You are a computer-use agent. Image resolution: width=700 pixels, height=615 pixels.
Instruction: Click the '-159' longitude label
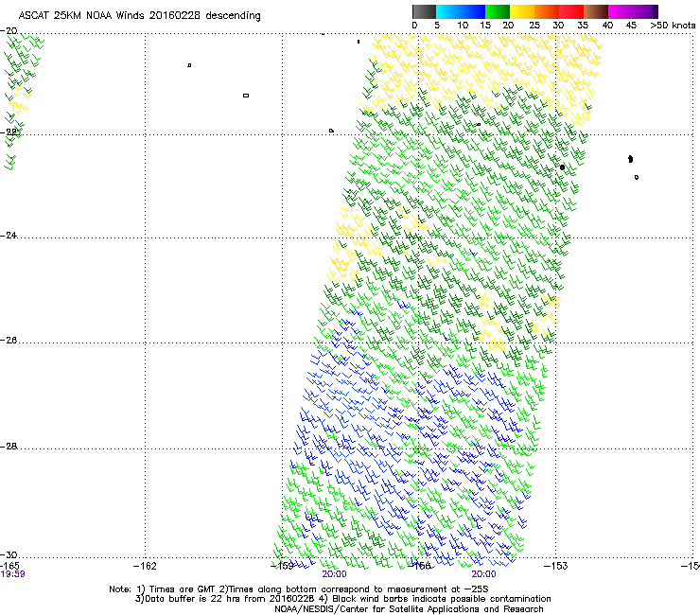pyautogui.click(x=282, y=566)
